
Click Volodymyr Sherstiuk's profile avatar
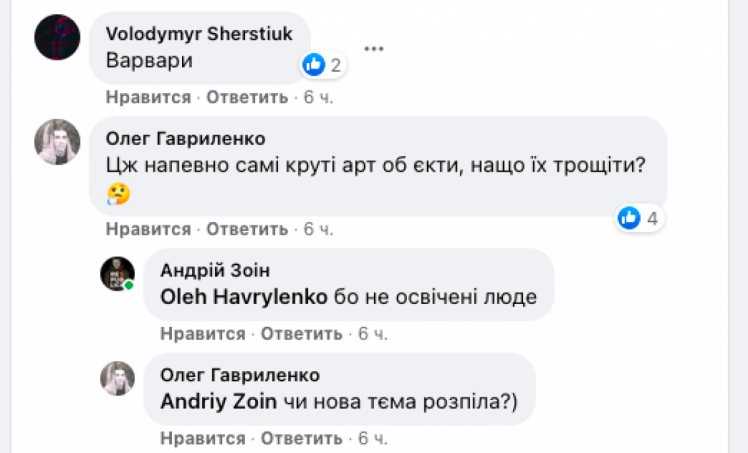[57, 38]
